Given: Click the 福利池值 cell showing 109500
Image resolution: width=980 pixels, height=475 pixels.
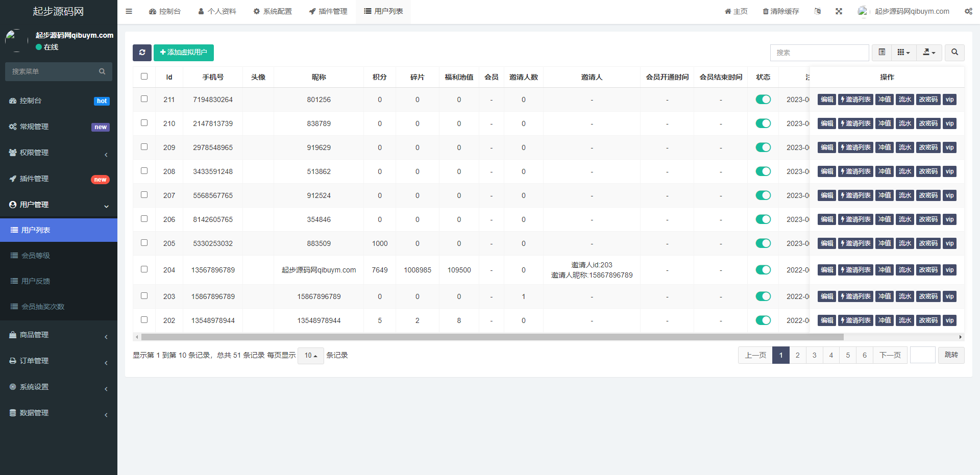Looking at the screenshot, I should click(x=459, y=270).
